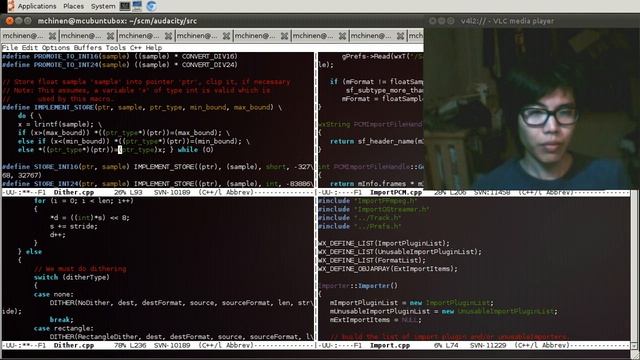
Task: Switch to the cut-off last terminal tab
Action: tap(416, 36)
